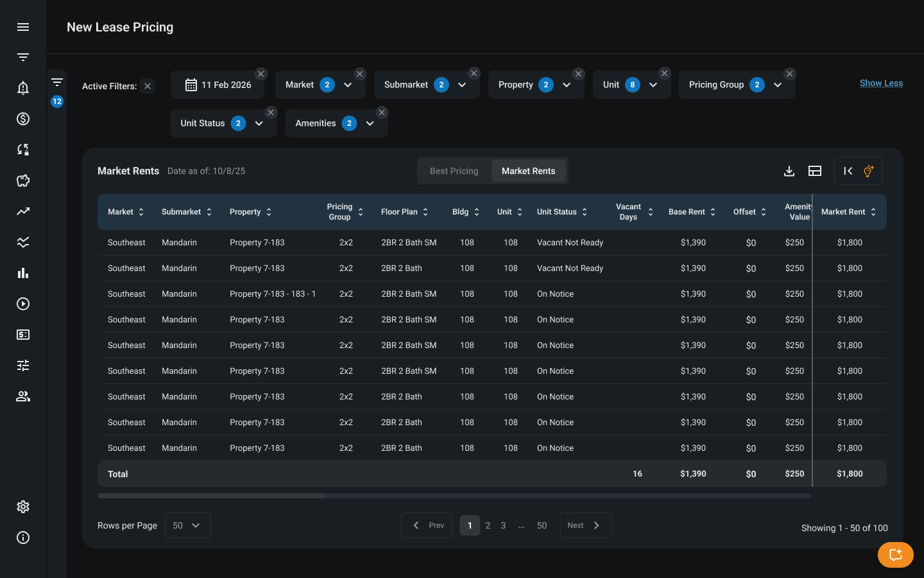Open the 11 Feb 2026 date picker
Screen dimensions: 924x578
(218, 85)
